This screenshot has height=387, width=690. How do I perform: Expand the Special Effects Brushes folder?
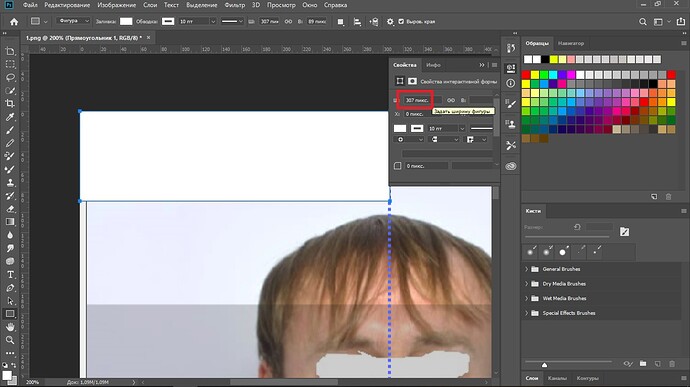tap(527, 313)
